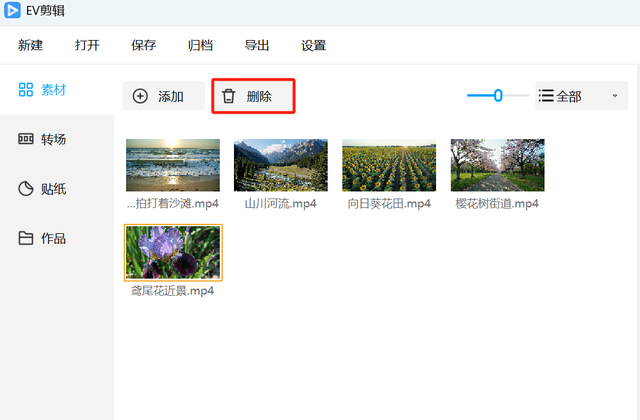640x420 pixels.
Task: Switch to the 作品 tab label
Action: [x=53, y=238]
